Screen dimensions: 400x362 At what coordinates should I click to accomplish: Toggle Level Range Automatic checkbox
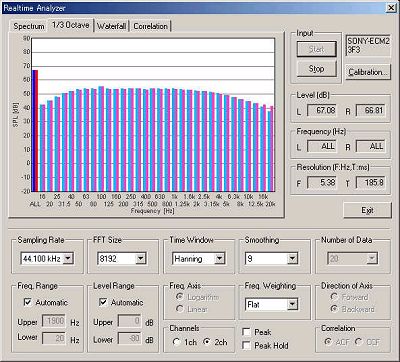[103, 302]
